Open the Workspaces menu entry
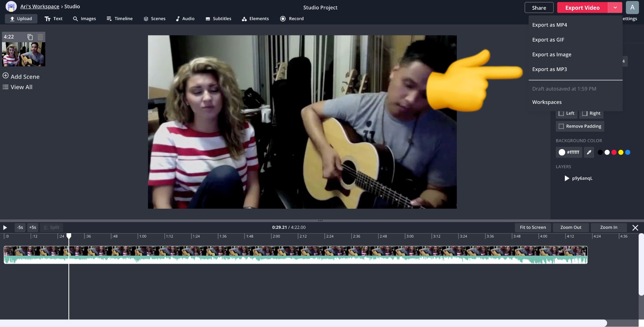Image resolution: width=644 pixels, height=327 pixels. (x=547, y=102)
